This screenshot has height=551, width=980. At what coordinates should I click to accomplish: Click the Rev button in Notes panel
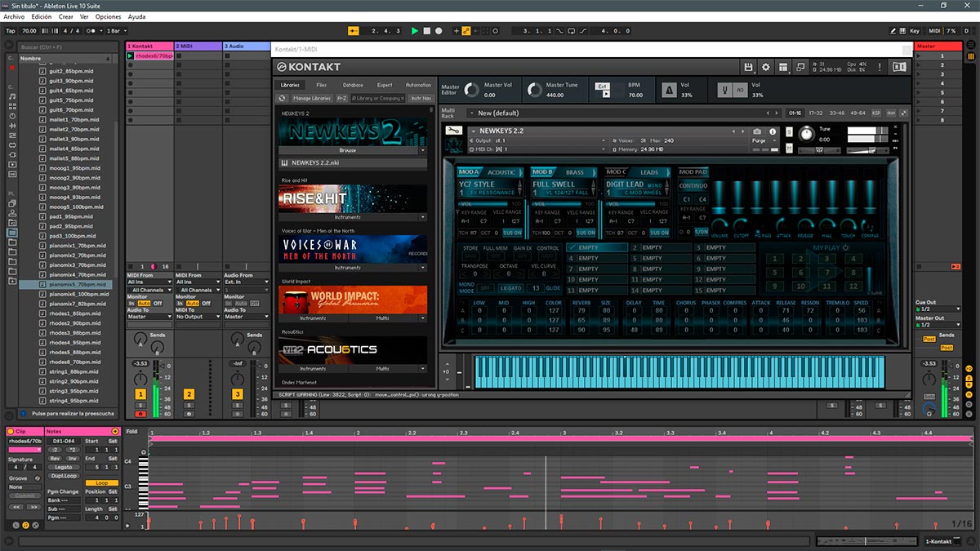pyautogui.click(x=56, y=458)
